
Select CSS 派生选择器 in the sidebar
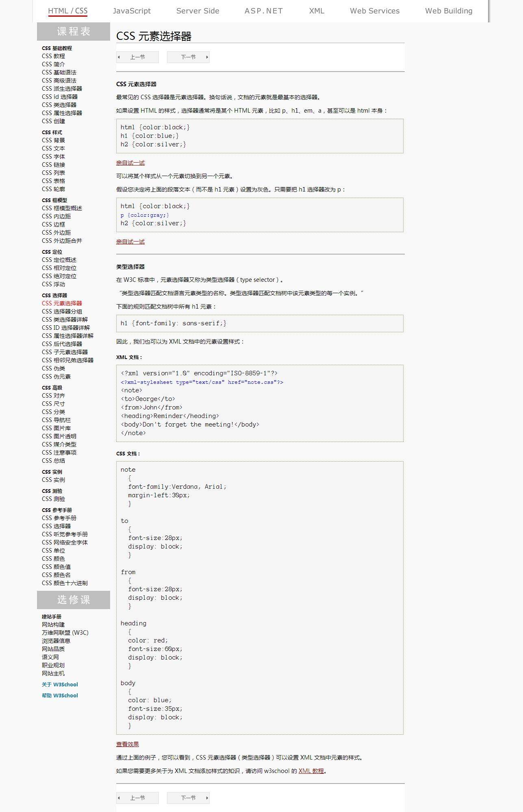[62, 89]
